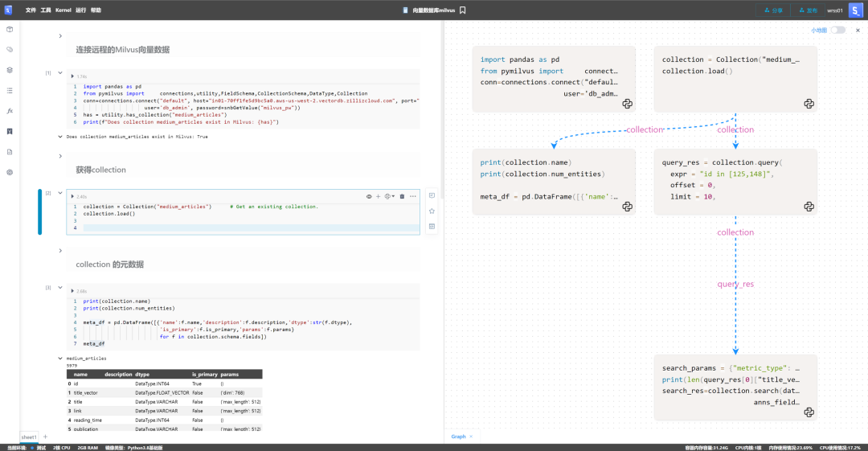Open the 帮助 menu
This screenshot has height=451, width=868.
[x=96, y=10]
